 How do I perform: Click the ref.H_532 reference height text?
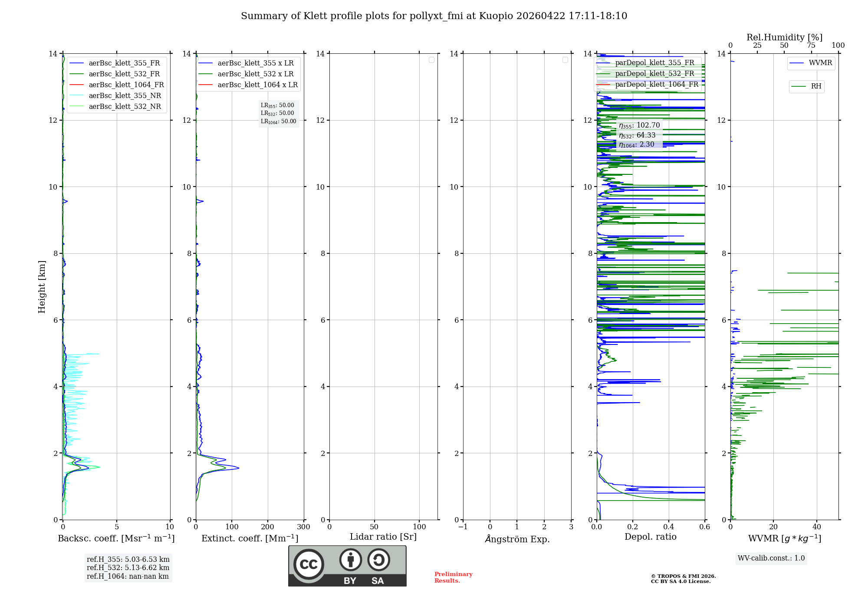[x=128, y=567]
